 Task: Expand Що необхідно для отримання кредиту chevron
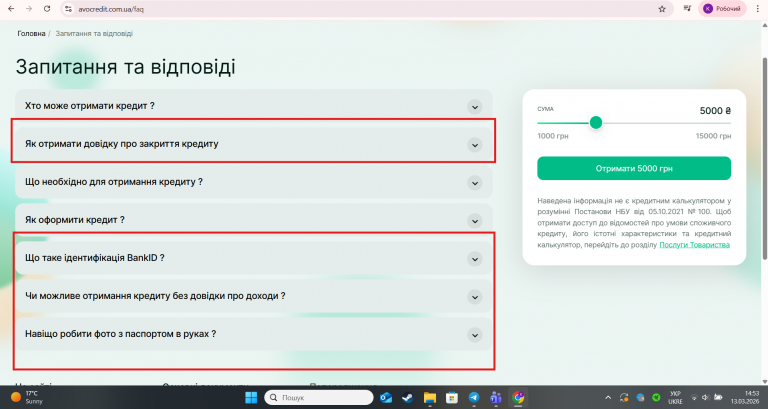[x=475, y=183]
